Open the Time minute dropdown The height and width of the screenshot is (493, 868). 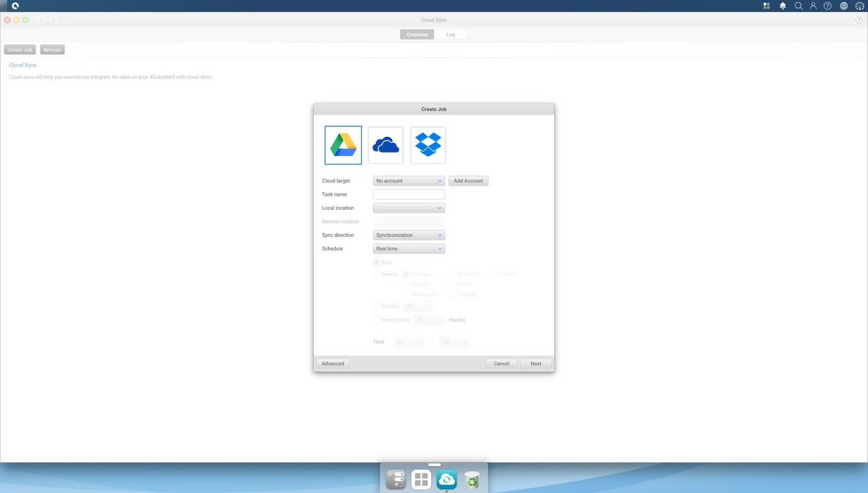point(455,342)
